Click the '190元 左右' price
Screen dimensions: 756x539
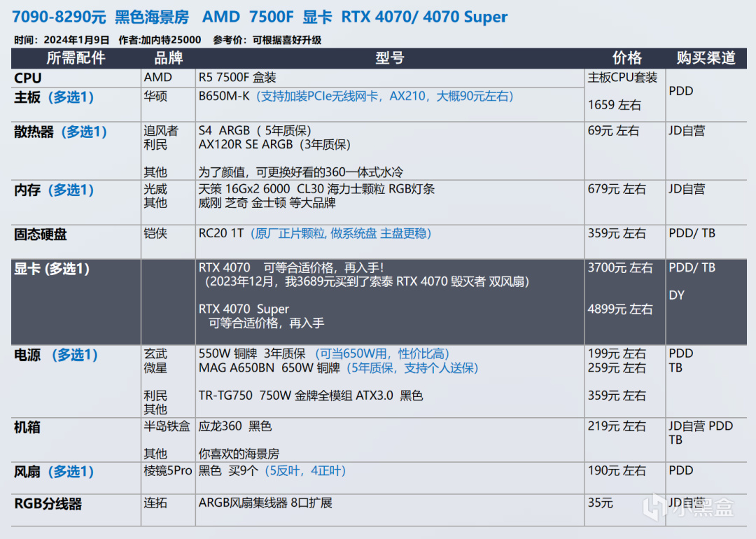tap(617, 470)
